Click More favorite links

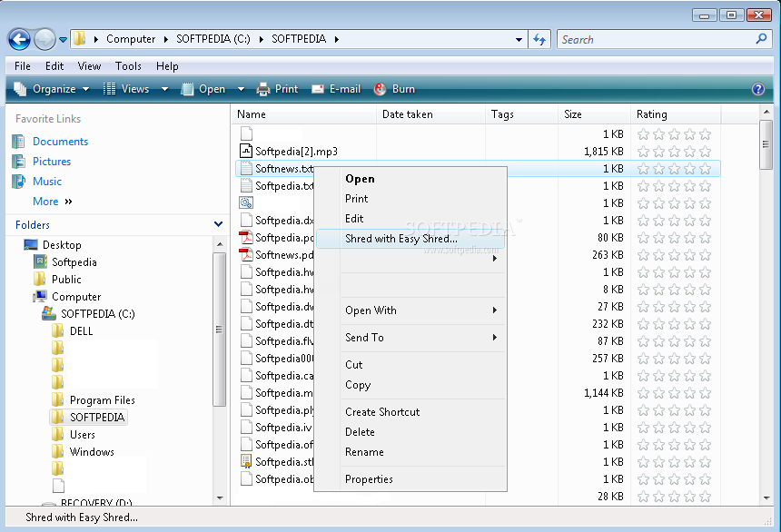click(x=53, y=202)
